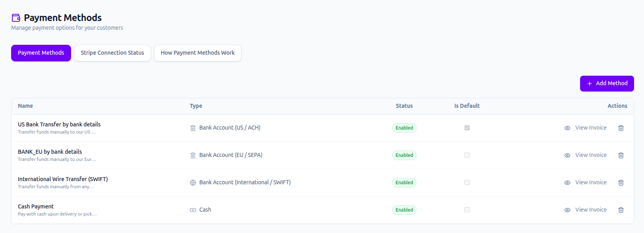Delete Cash Payment via trash icon
The image size is (644, 233).
tap(621, 210)
